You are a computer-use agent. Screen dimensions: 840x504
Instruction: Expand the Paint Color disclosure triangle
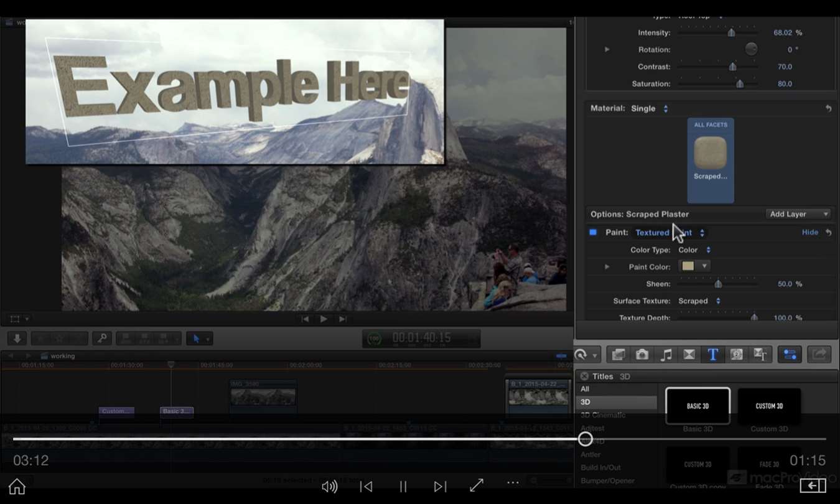pyautogui.click(x=607, y=267)
